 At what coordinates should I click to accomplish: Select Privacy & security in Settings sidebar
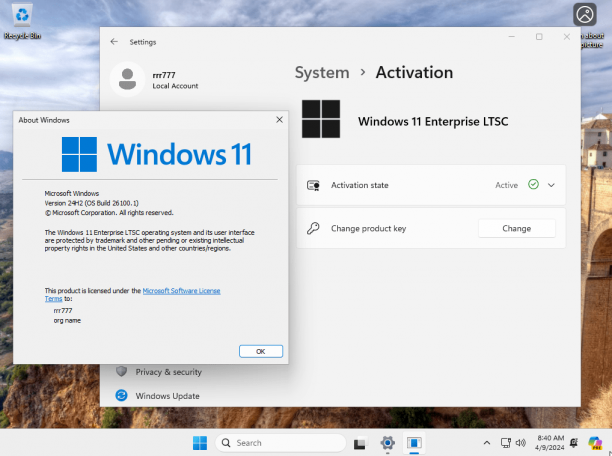168,372
